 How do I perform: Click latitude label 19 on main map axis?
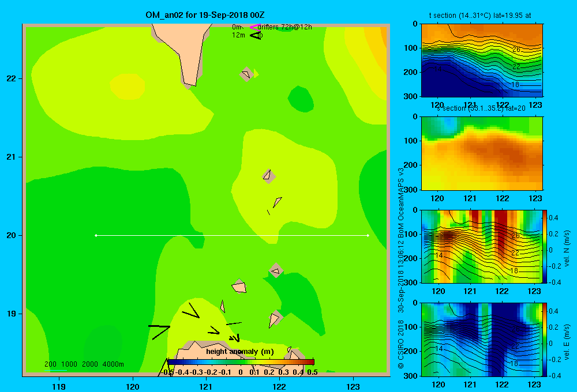tap(12, 314)
